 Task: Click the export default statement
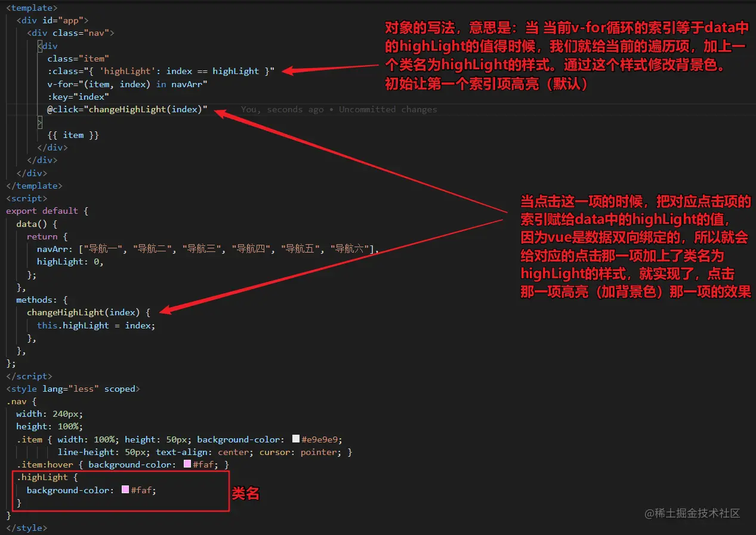(x=43, y=211)
